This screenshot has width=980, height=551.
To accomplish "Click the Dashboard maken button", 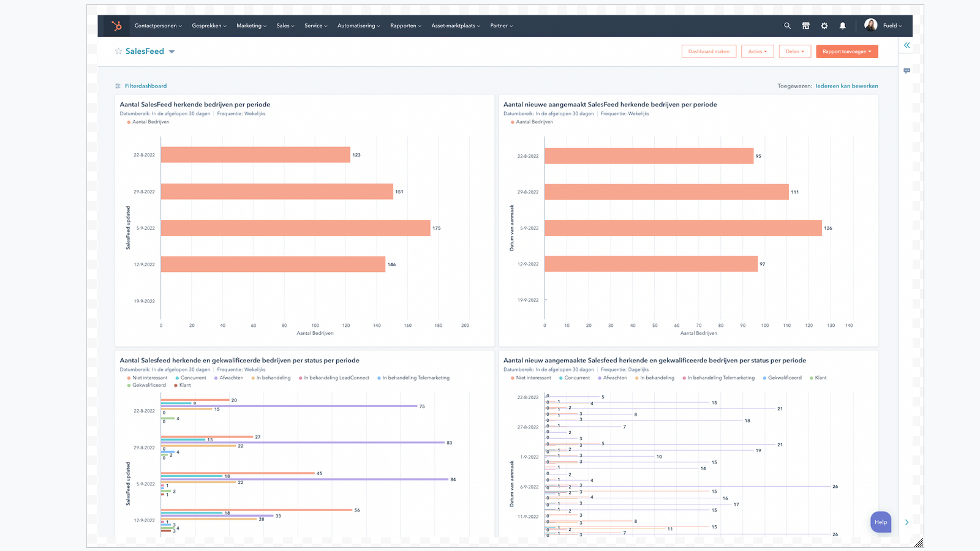I will 709,51.
